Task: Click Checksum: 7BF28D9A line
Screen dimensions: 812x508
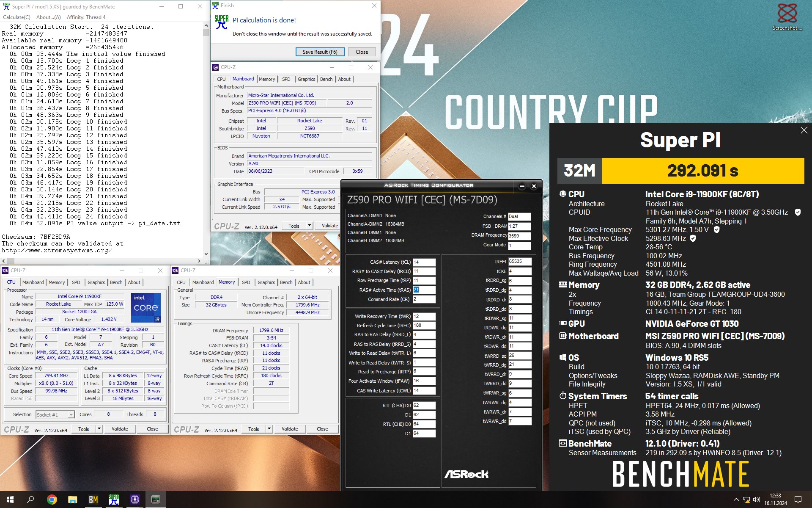Action: pyautogui.click(x=36, y=237)
